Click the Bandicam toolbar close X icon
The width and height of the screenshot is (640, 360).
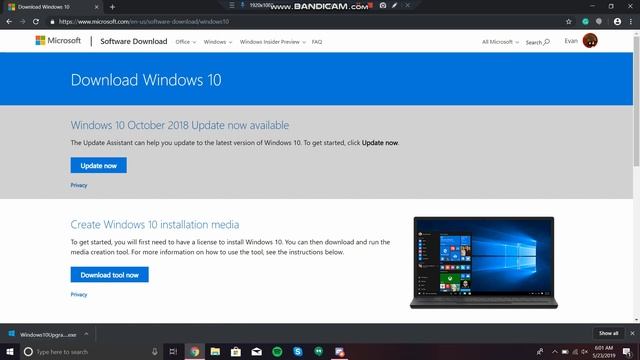tap(407, 5)
